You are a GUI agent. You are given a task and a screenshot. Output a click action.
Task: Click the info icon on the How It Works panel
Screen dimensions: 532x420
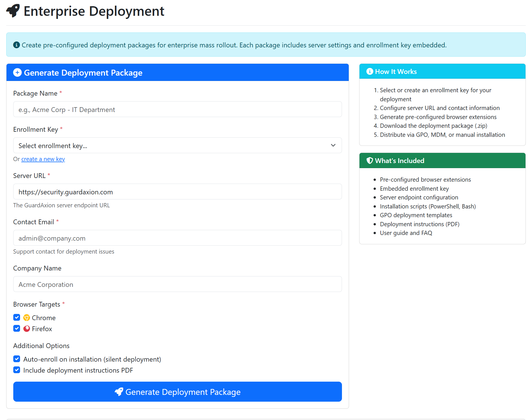pyautogui.click(x=370, y=71)
